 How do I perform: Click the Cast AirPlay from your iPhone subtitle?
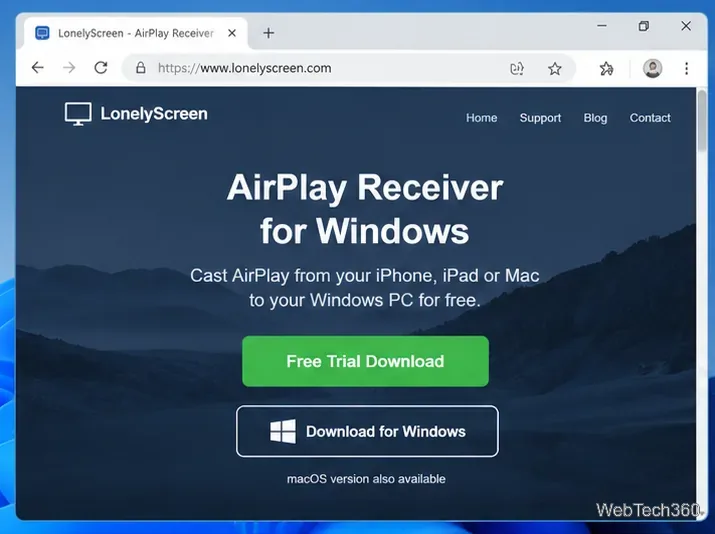(x=365, y=288)
